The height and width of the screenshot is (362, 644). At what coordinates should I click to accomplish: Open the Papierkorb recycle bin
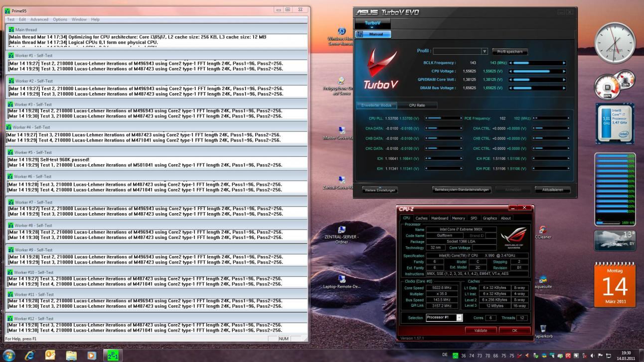pyautogui.click(x=542, y=332)
